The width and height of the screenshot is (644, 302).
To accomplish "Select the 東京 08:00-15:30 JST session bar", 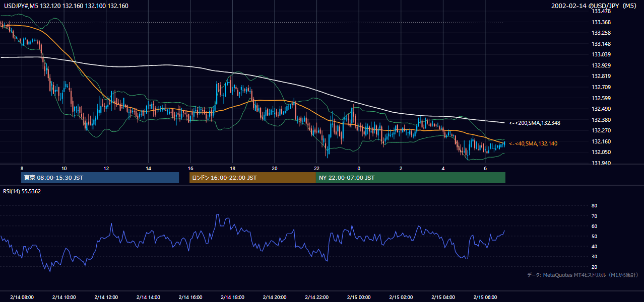I will point(100,178).
